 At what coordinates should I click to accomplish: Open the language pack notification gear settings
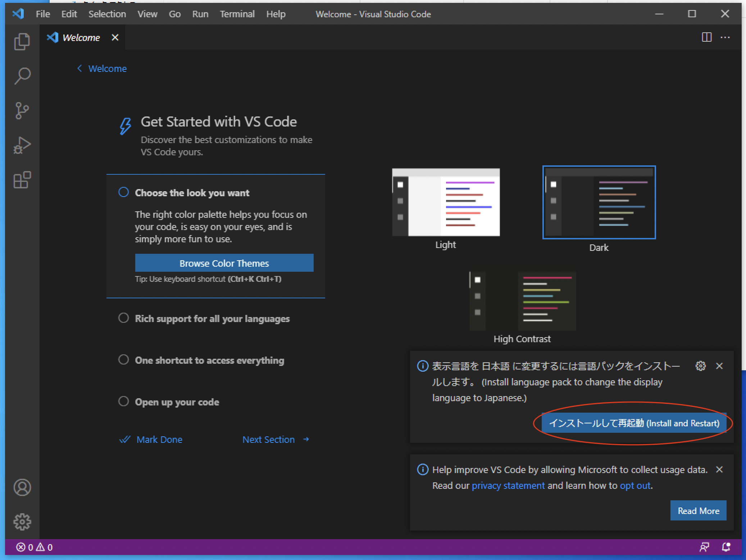[700, 366]
